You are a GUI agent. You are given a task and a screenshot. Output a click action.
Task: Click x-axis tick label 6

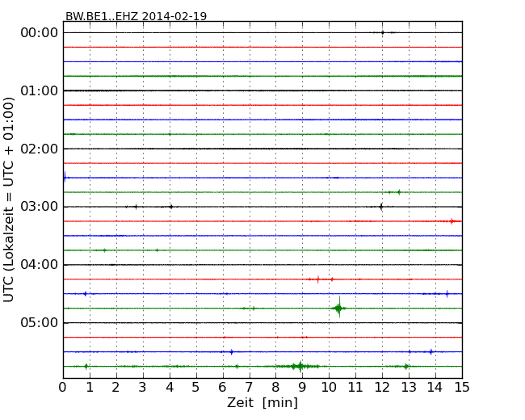(x=222, y=388)
